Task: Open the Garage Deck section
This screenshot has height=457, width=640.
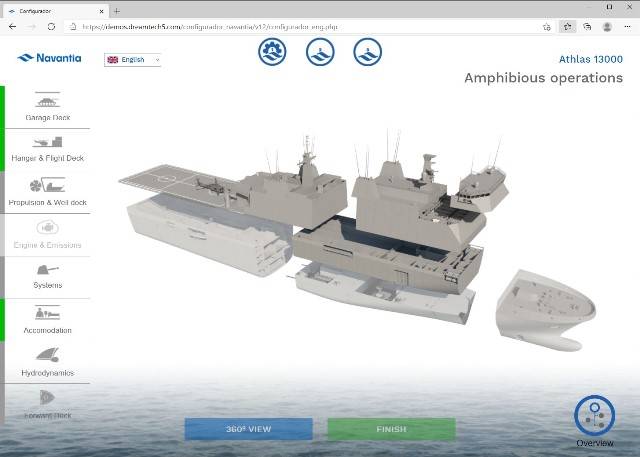Action: click(x=47, y=107)
